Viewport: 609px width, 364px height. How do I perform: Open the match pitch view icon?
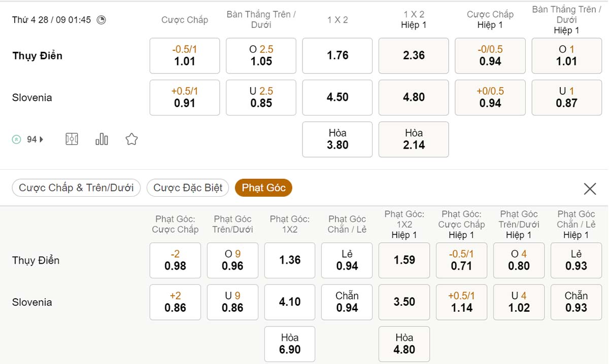tap(72, 138)
